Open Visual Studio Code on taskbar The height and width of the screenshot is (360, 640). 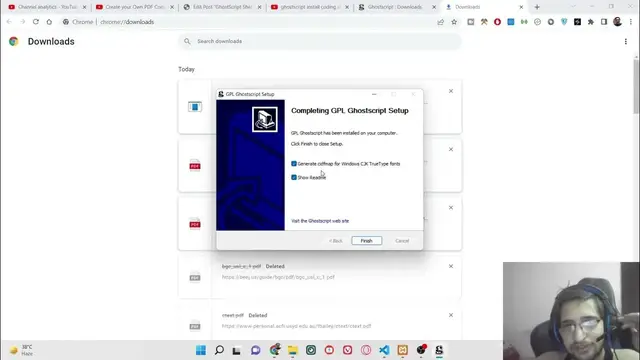[x=384, y=350]
